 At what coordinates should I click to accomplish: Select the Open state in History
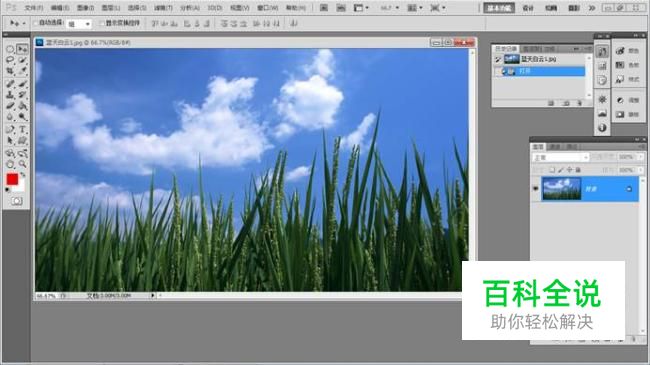click(x=543, y=71)
